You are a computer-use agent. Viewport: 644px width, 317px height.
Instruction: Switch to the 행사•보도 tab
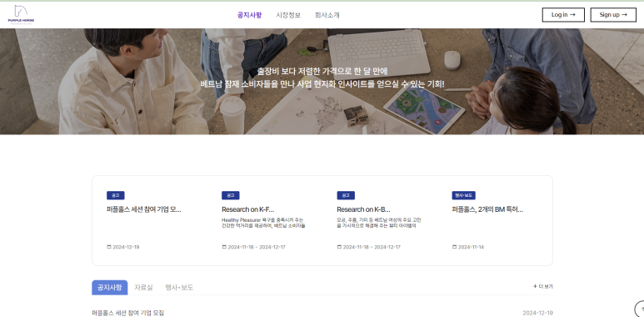[x=179, y=288]
